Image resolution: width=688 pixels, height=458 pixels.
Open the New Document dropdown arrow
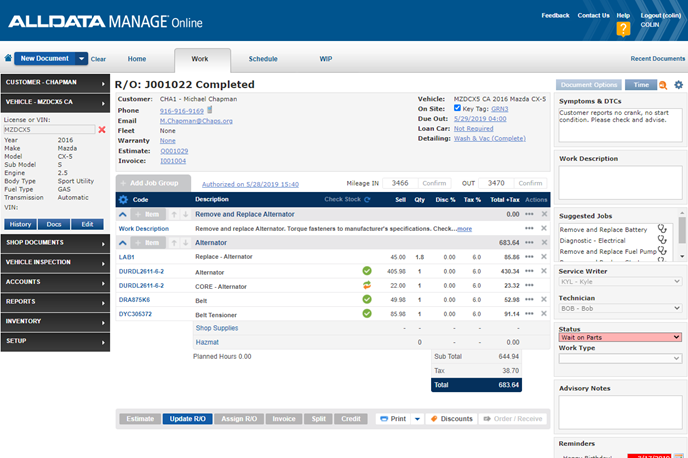tap(82, 59)
